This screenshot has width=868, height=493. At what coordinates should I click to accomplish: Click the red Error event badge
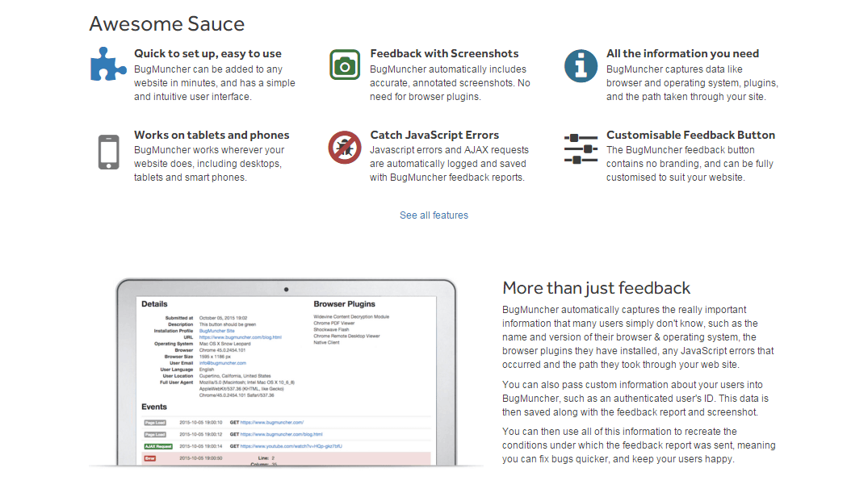(150, 458)
